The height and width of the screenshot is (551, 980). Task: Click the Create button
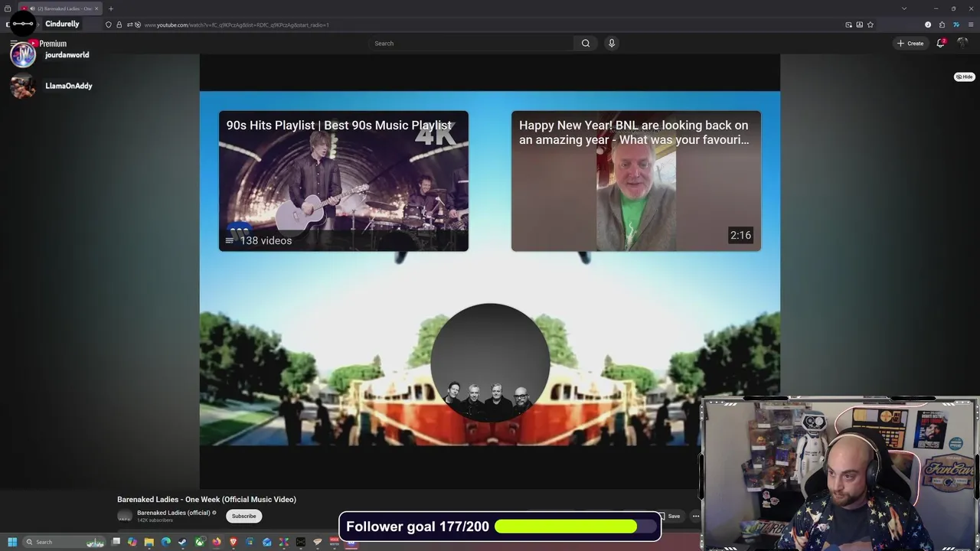910,43
